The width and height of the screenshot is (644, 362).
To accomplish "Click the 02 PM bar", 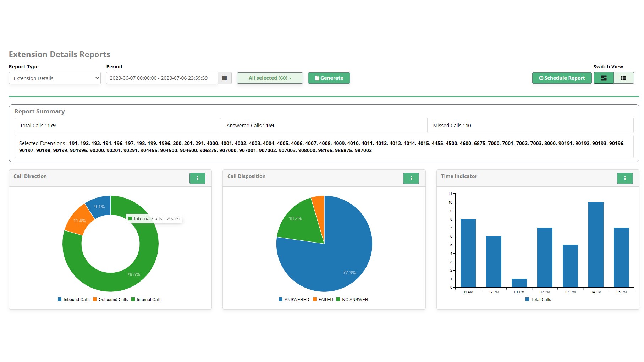I will [545, 257].
